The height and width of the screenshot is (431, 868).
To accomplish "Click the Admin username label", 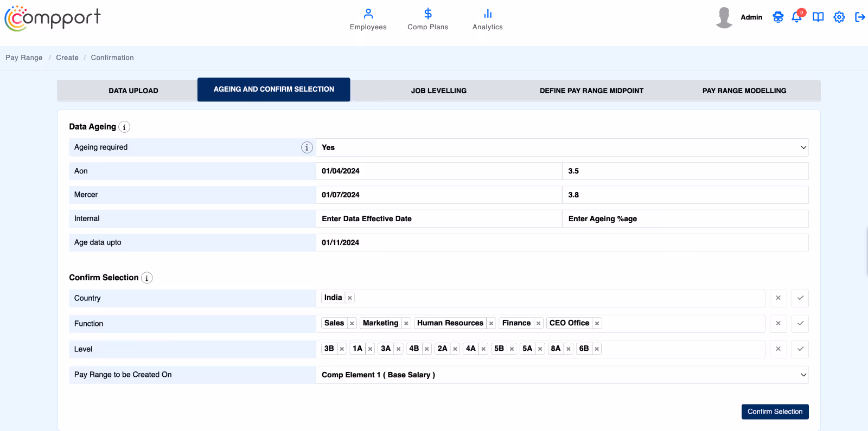I will [x=751, y=17].
